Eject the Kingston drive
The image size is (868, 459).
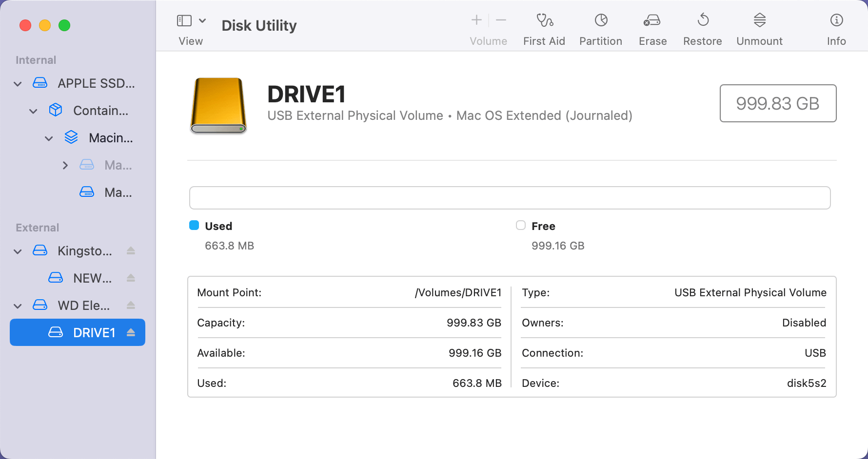pyautogui.click(x=131, y=250)
